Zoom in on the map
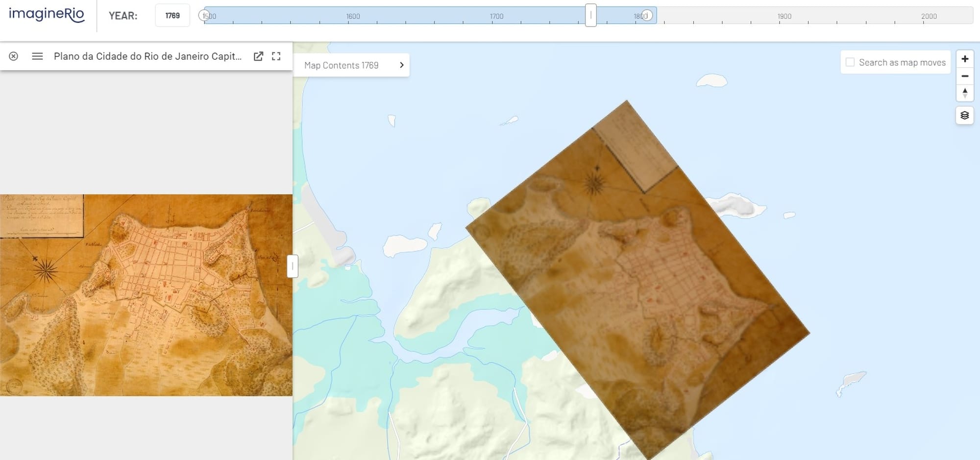Screen dimensions: 980x460 pos(965,59)
